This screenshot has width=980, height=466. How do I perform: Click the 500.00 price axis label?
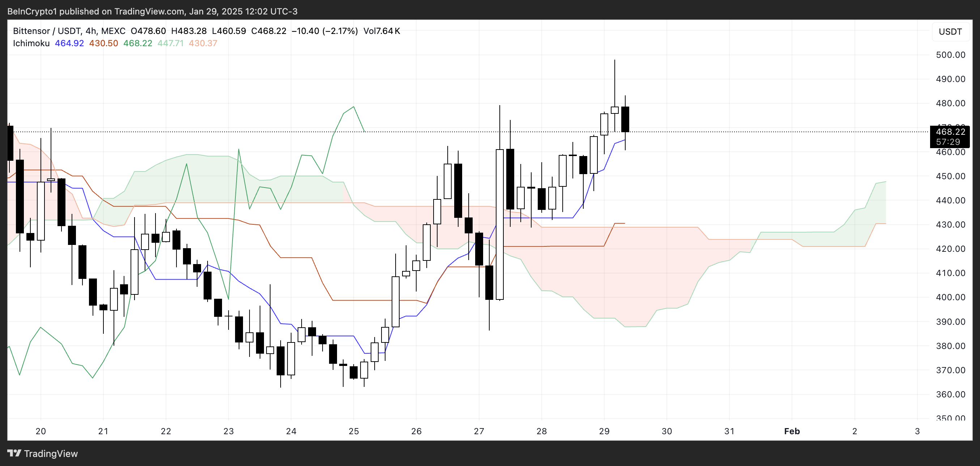pyautogui.click(x=950, y=55)
